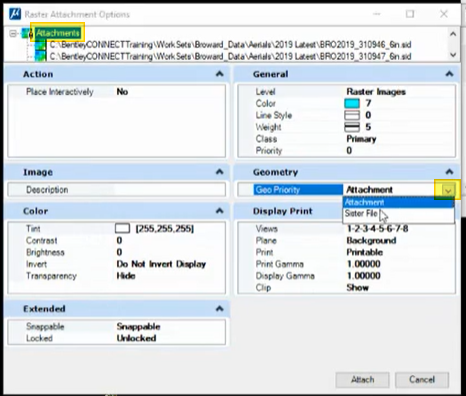Click the Locked value Unlocked

[136, 338]
